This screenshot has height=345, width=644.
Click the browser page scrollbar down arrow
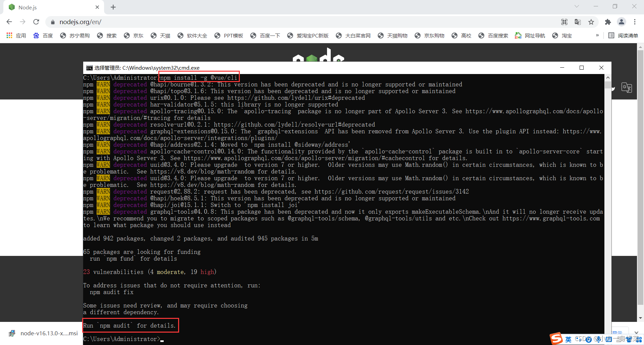coord(640,318)
